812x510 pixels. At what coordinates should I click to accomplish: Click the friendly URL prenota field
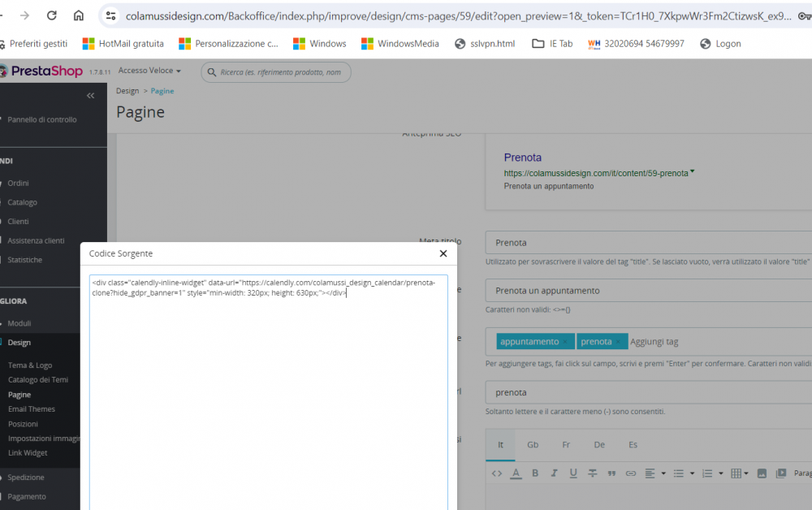648,392
